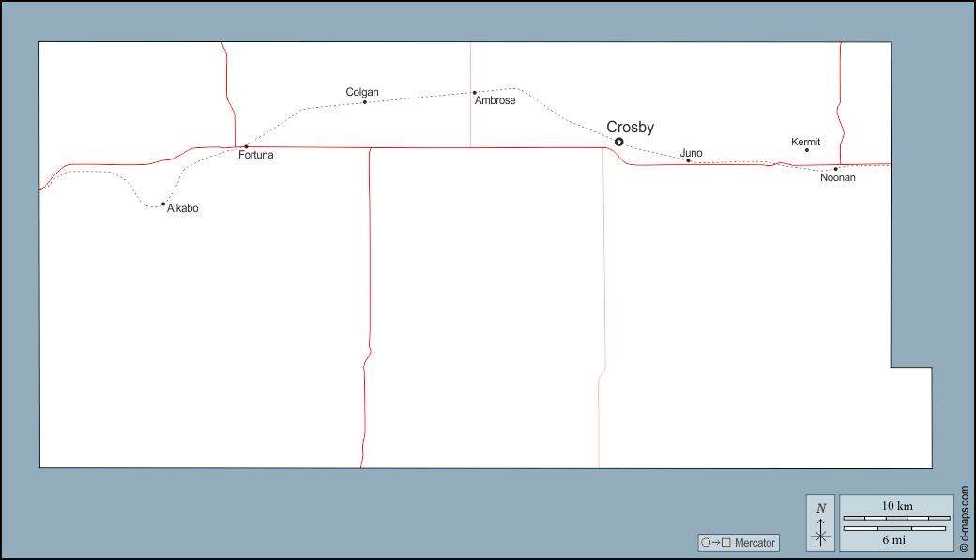Open the d-maps.com copyright link
The image size is (976, 560).
(964, 518)
